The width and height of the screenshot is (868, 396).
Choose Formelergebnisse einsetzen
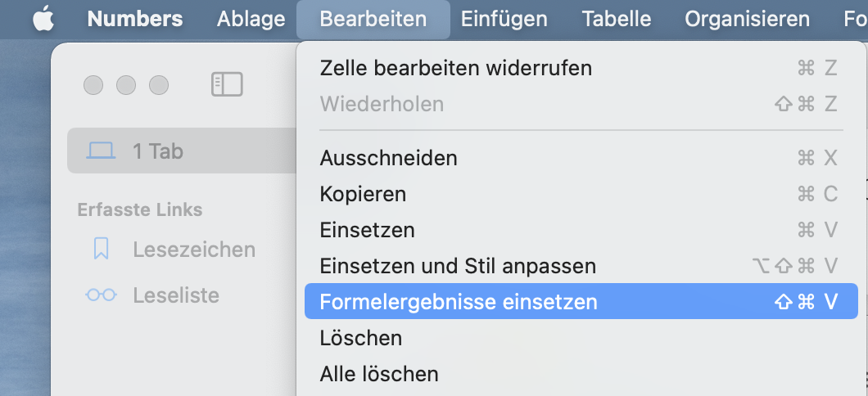[459, 302]
